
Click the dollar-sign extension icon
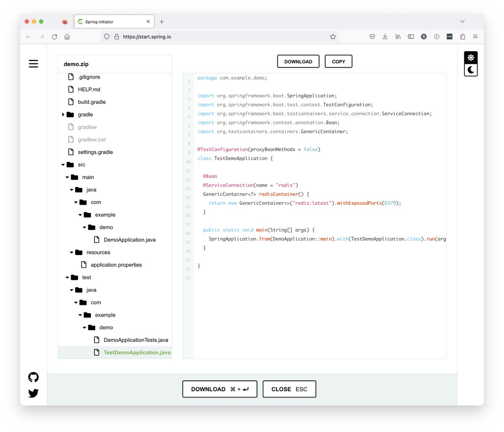[x=424, y=37]
